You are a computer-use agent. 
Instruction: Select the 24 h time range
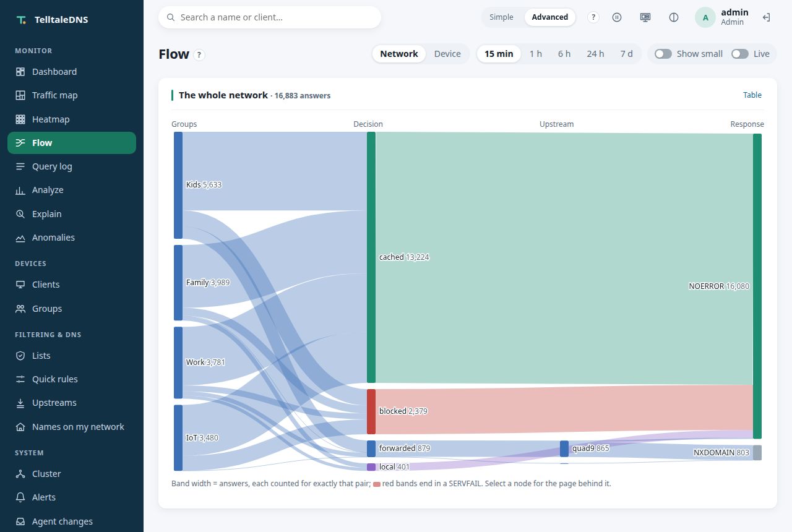point(595,54)
